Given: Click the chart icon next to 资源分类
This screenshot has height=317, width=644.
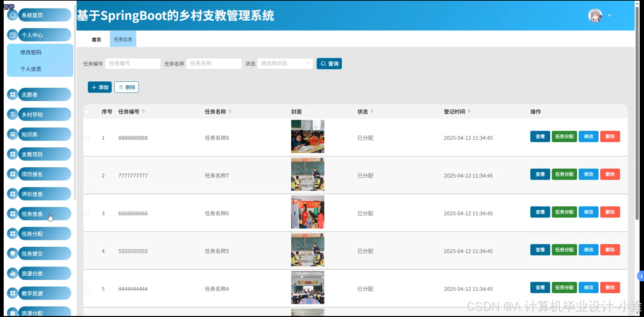Looking at the screenshot, I should (x=13, y=273).
